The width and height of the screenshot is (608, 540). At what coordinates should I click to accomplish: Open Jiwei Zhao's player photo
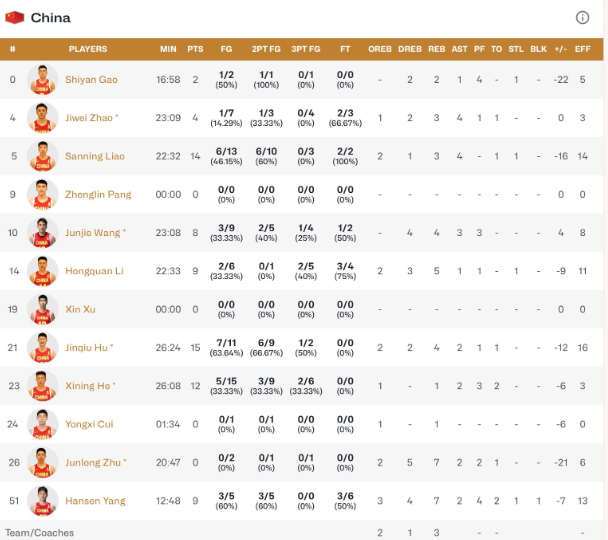point(43,118)
